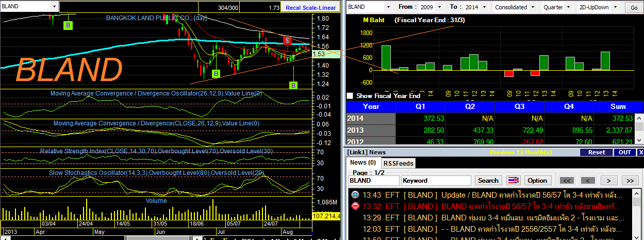The width and height of the screenshot is (644, 240).
Task: Close the news panel with X
Action: (x=641, y=152)
